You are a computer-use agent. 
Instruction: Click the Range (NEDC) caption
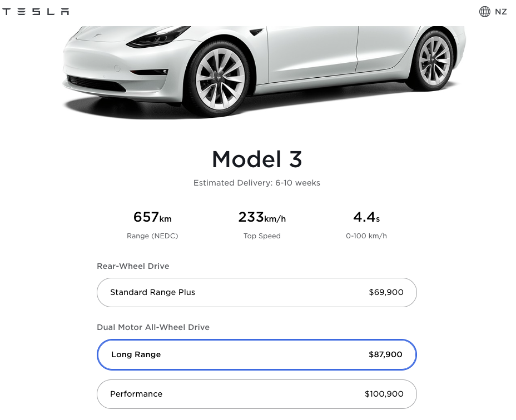(152, 236)
